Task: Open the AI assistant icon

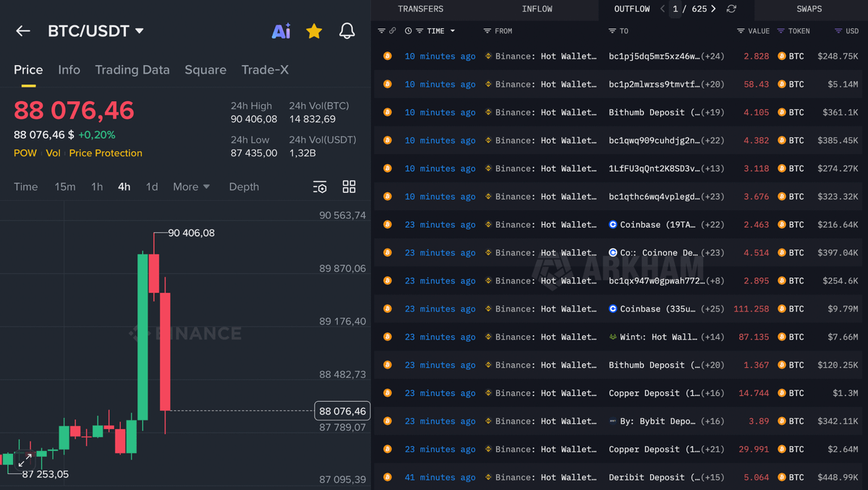Action: coord(281,31)
